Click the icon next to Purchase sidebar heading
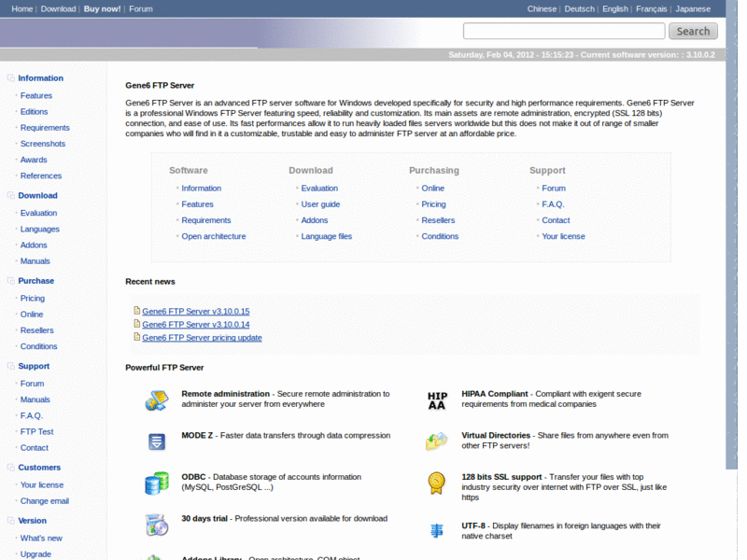 [x=10, y=281]
